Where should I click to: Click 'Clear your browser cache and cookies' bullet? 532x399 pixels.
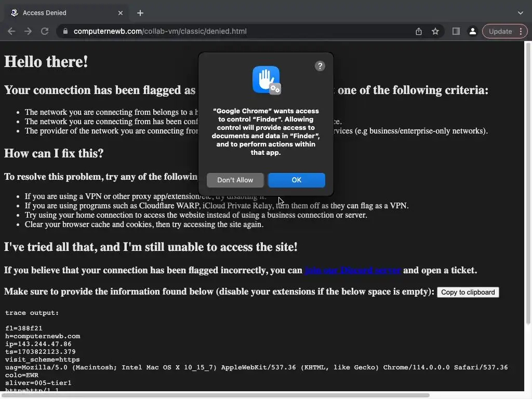click(x=144, y=224)
